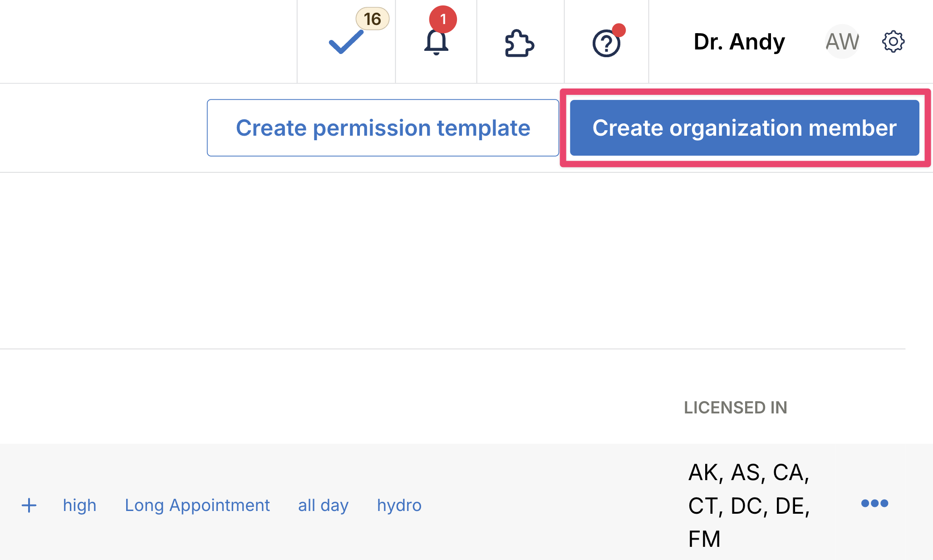Open the settings gear icon

click(893, 42)
